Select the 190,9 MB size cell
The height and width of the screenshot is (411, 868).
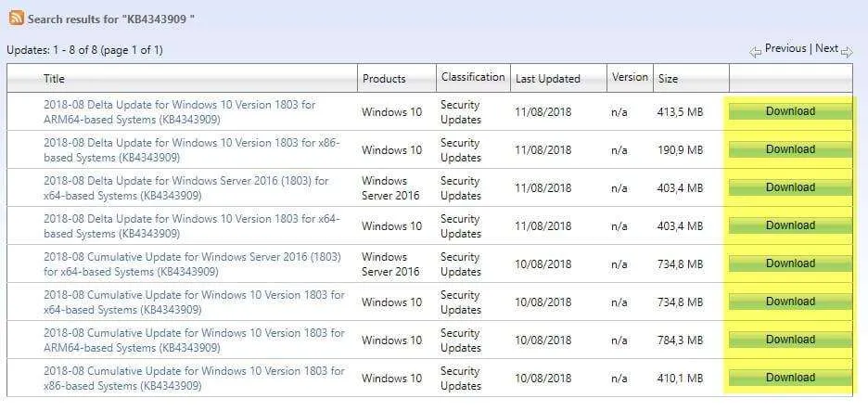(680, 150)
